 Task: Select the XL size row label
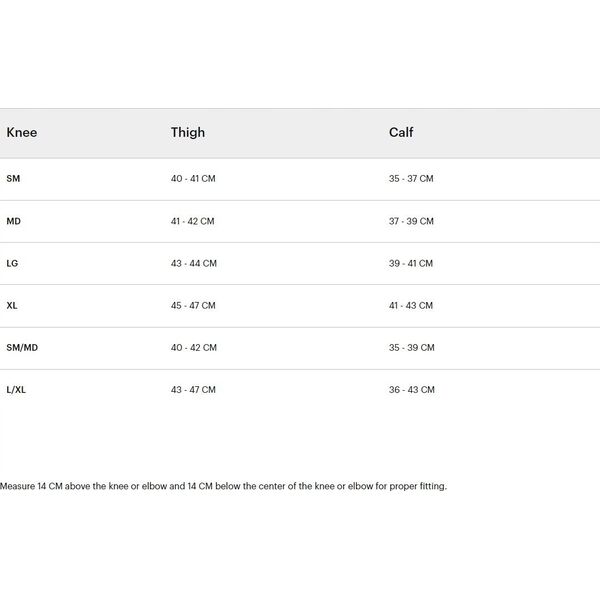pos(12,305)
